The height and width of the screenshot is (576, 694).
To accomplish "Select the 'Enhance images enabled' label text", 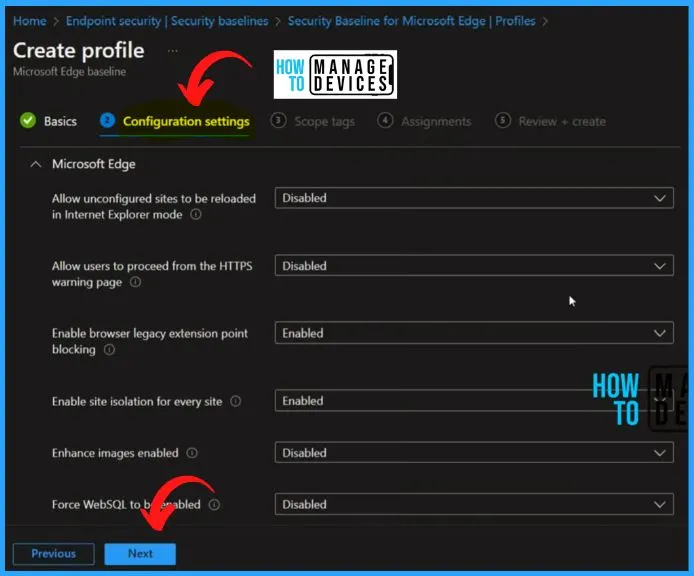I will (115, 453).
